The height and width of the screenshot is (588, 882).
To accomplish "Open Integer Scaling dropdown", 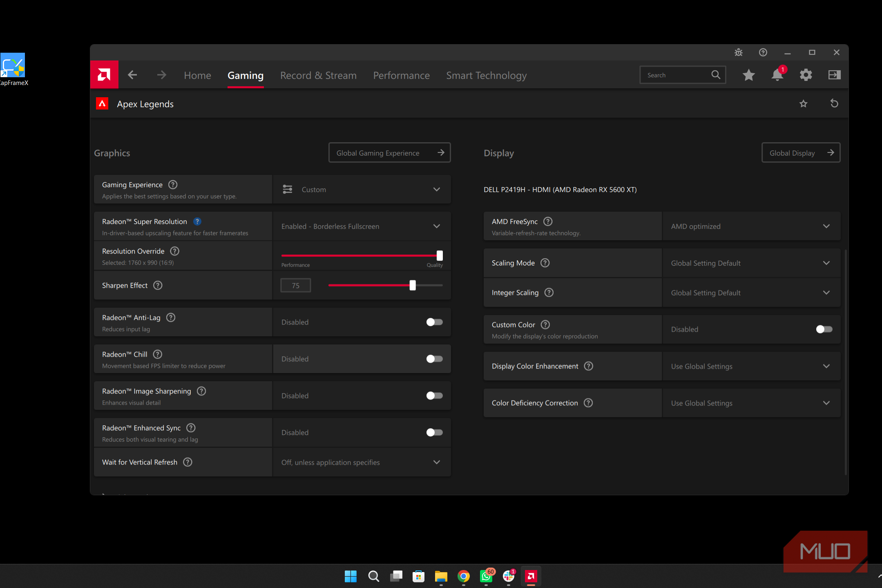I will click(752, 293).
